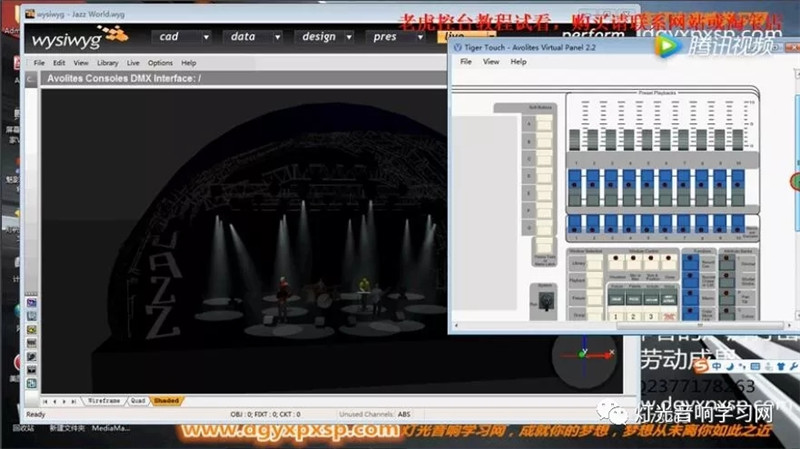Click the Fixture window selection button
The width and height of the screenshot is (800, 449).
tap(594, 297)
